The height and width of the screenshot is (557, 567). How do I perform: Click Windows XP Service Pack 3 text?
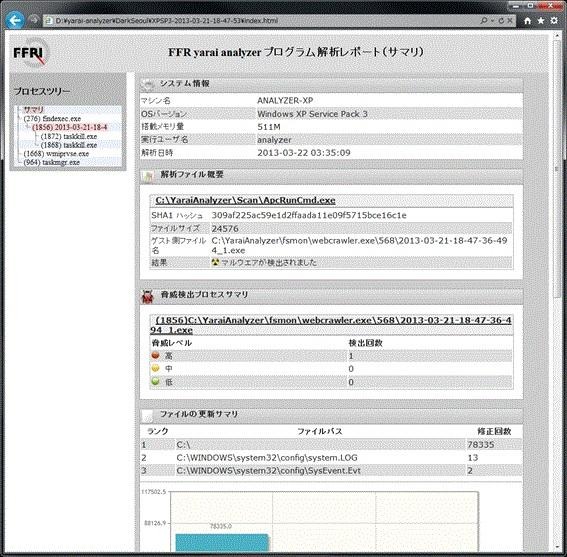tap(312, 114)
